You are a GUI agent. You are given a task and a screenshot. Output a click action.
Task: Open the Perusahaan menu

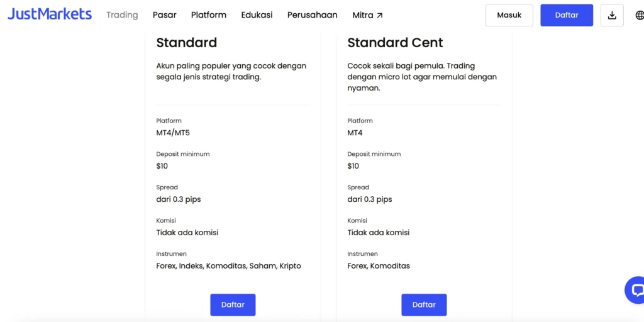[x=312, y=15]
